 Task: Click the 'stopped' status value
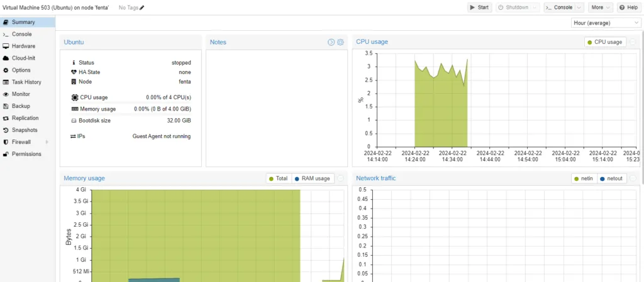point(181,63)
